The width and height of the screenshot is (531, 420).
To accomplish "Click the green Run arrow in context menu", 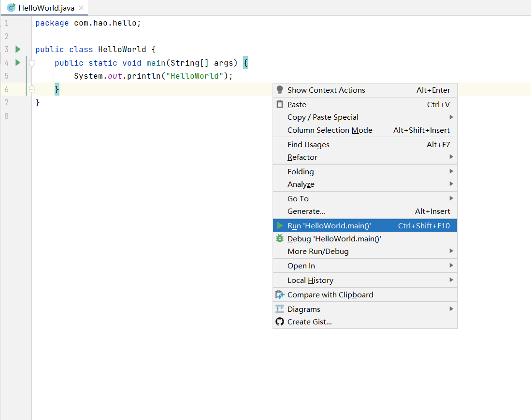I will click(280, 225).
